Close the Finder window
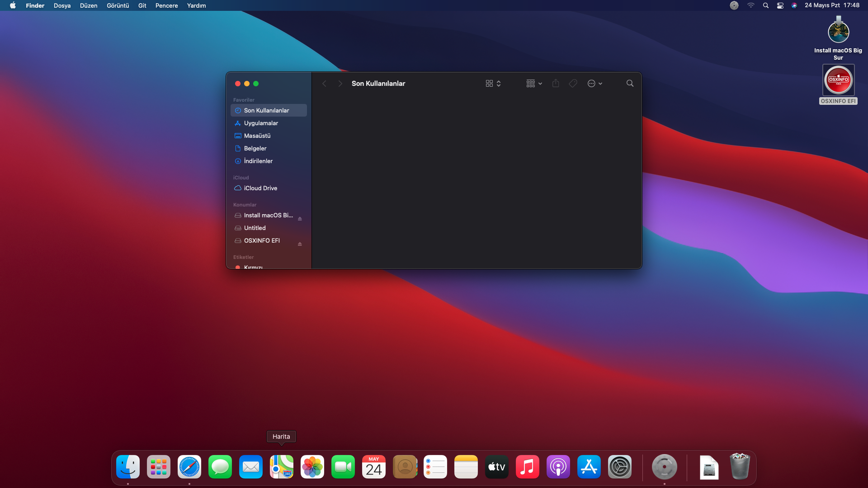 (x=238, y=84)
